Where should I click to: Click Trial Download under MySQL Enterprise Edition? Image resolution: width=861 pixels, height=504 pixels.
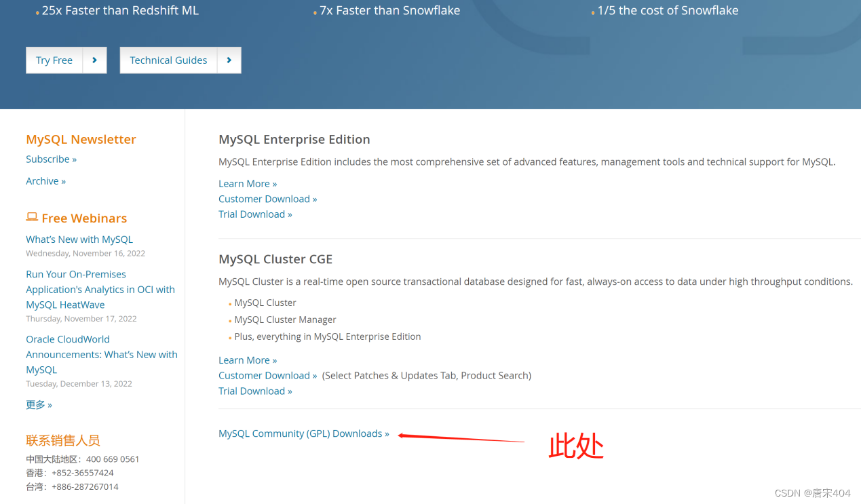255,214
